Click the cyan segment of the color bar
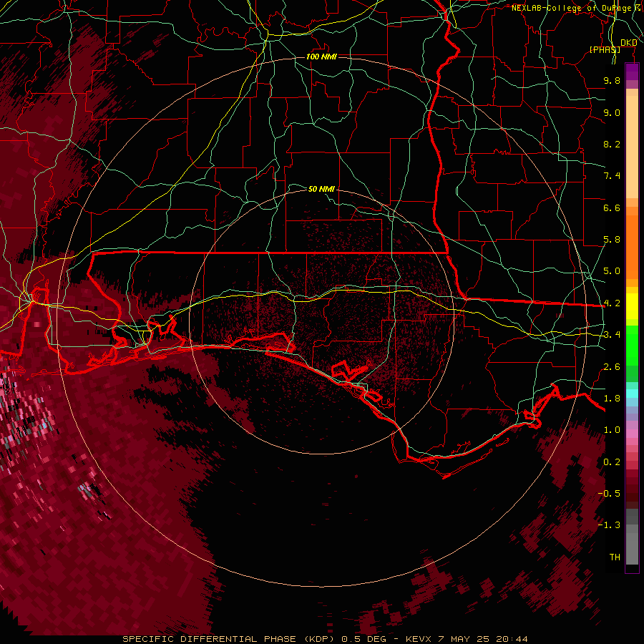Viewport: 644px width, 644px height. point(632,394)
